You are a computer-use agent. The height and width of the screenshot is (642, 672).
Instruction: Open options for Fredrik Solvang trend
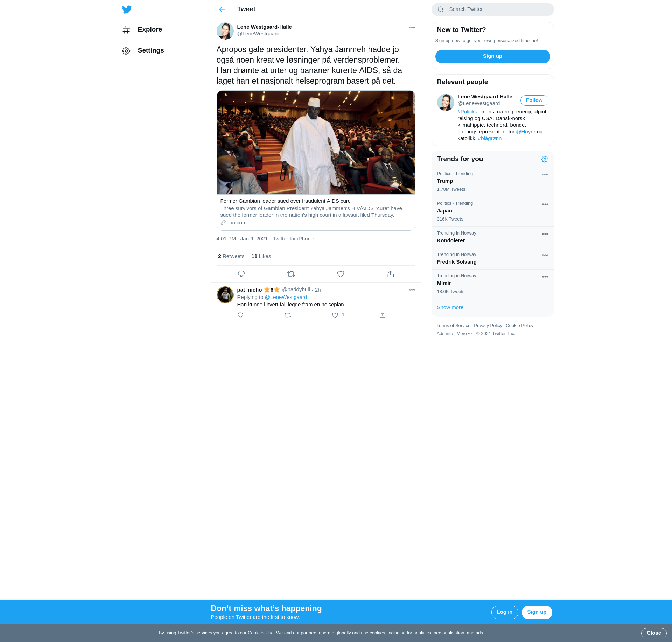coord(545,256)
